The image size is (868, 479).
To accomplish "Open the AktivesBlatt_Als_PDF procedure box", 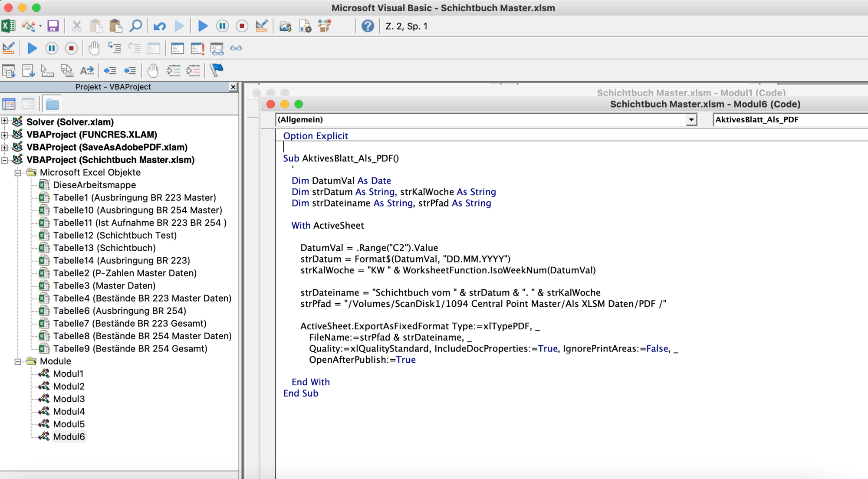I will [790, 120].
